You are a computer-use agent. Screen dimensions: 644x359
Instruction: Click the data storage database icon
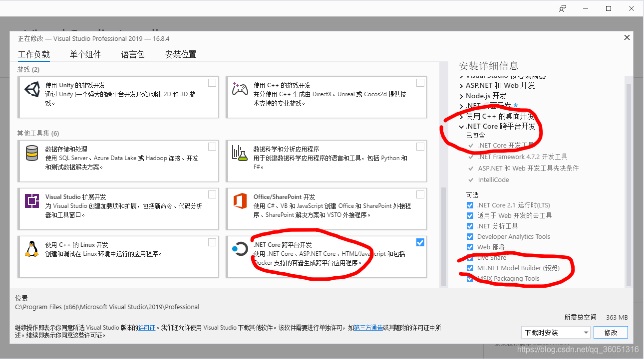pyautogui.click(x=32, y=154)
